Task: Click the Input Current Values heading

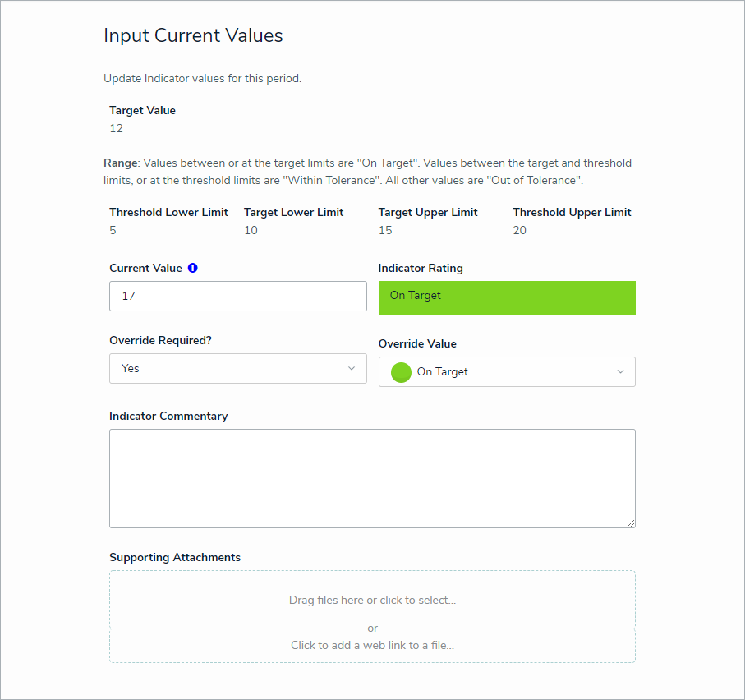Action: pyautogui.click(x=193, y=36)
